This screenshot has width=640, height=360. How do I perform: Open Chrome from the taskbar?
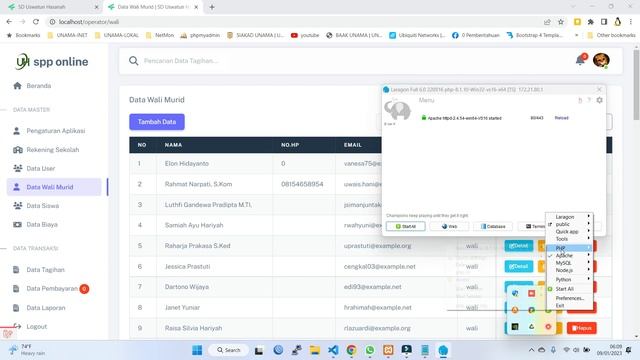click(x=351, y=350)
